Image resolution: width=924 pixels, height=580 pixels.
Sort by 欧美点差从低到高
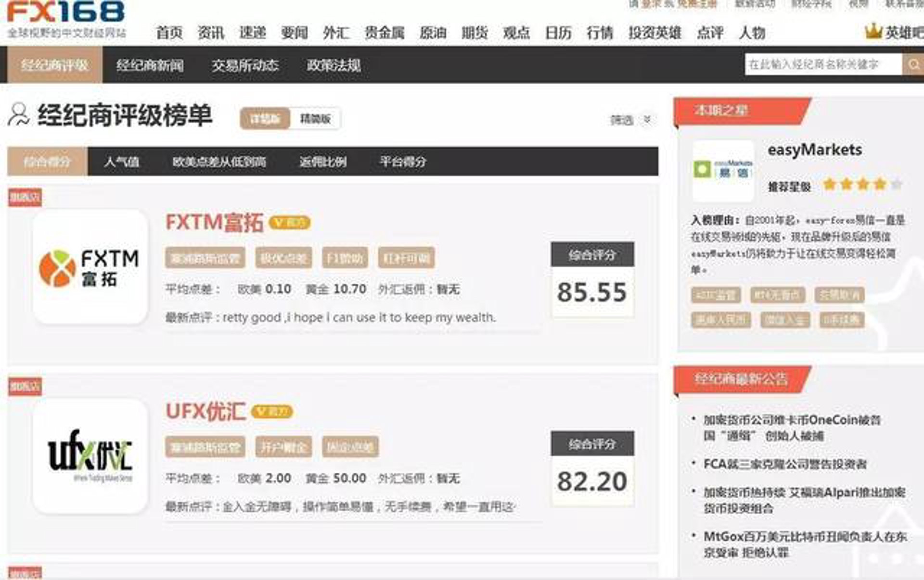[219, 162]
